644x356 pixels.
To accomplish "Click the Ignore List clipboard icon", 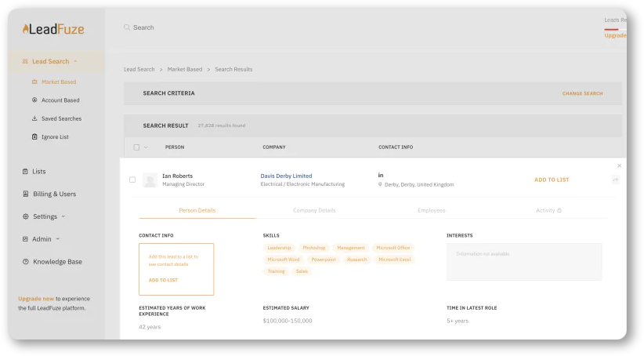I will click(x=34, y=137).
